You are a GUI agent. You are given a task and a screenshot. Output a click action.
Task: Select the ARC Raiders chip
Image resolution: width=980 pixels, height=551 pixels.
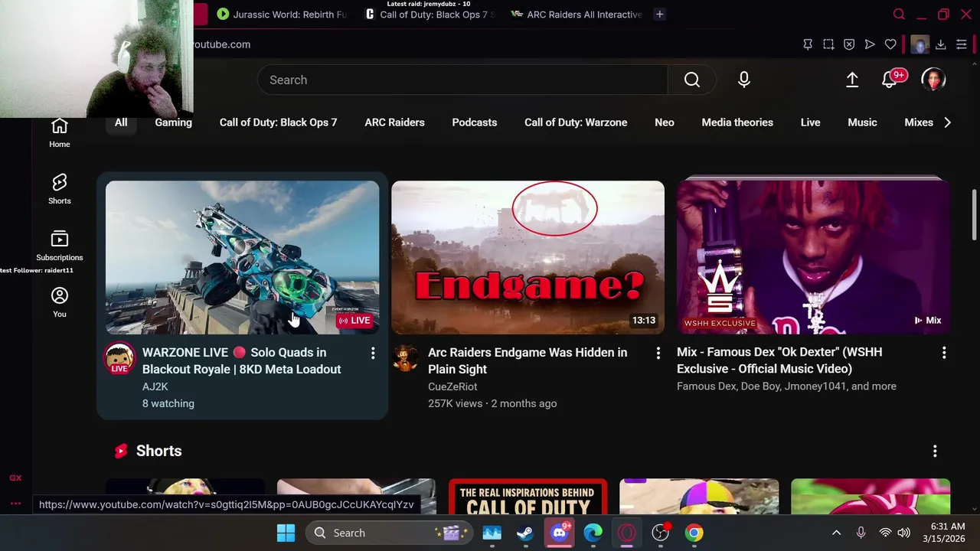pyautogui.click(x=394, y=122)
